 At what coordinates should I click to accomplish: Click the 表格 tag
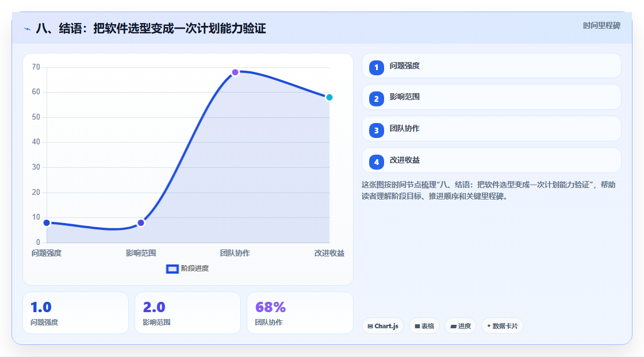pos(424,326)
